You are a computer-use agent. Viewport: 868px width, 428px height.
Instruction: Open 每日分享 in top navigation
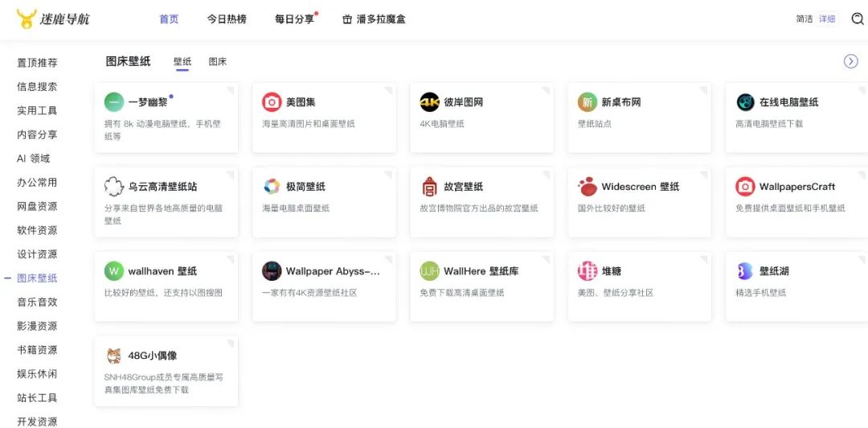[x=294, y=19]
